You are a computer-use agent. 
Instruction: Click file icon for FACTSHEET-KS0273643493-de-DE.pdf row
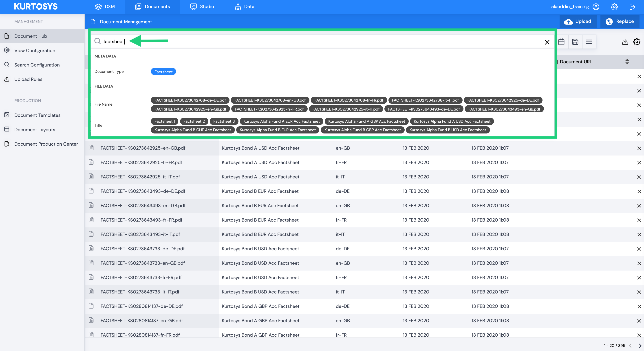coord(91,191)
